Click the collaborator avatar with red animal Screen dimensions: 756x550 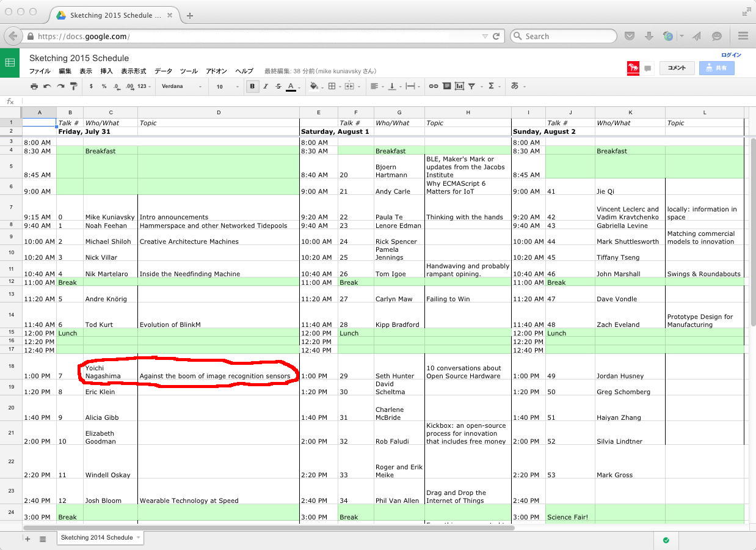coord(633,68)
